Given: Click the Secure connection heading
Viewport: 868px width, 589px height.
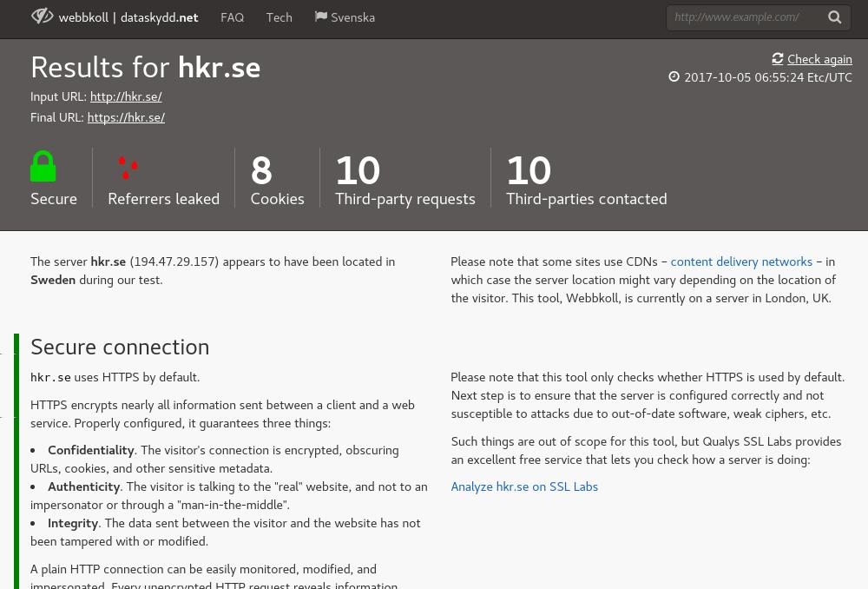Looking at the screenshot, I should click(120, 347).
